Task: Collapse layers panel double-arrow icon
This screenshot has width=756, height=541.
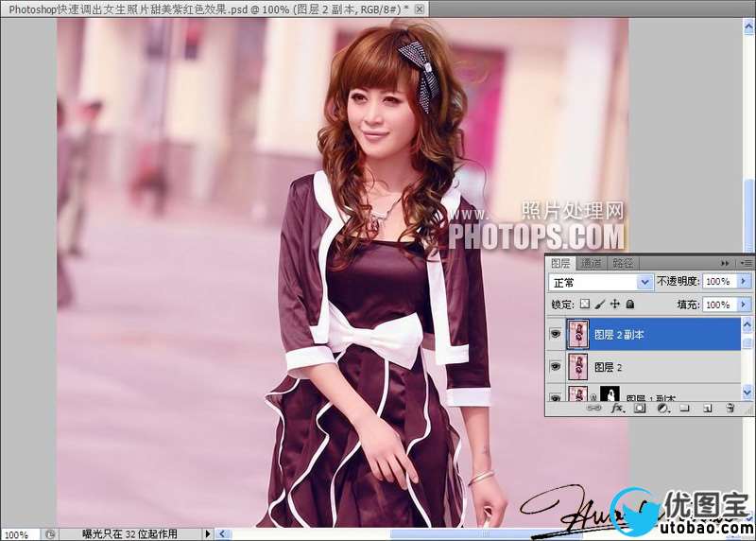Action: pos(725,263)
